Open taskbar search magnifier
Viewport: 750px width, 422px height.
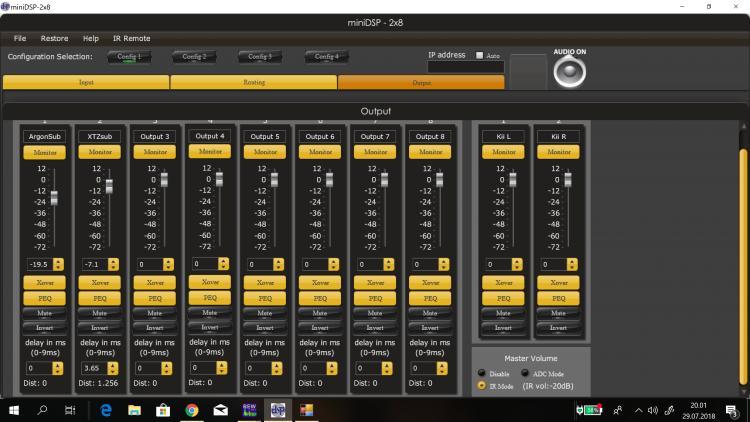click(43, 410)
